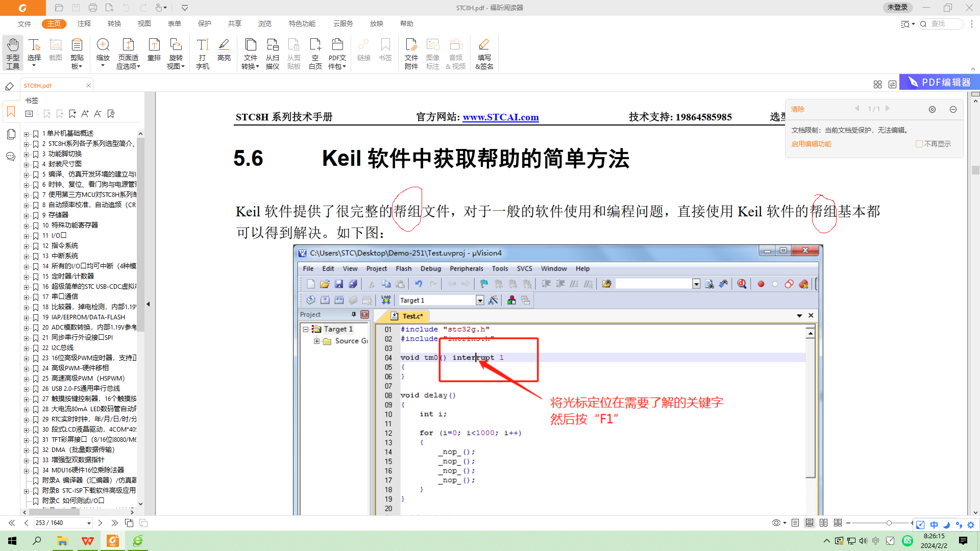980x551 pixels.
Task: Click the www.STCAI.com link
Action: (501, 117)
